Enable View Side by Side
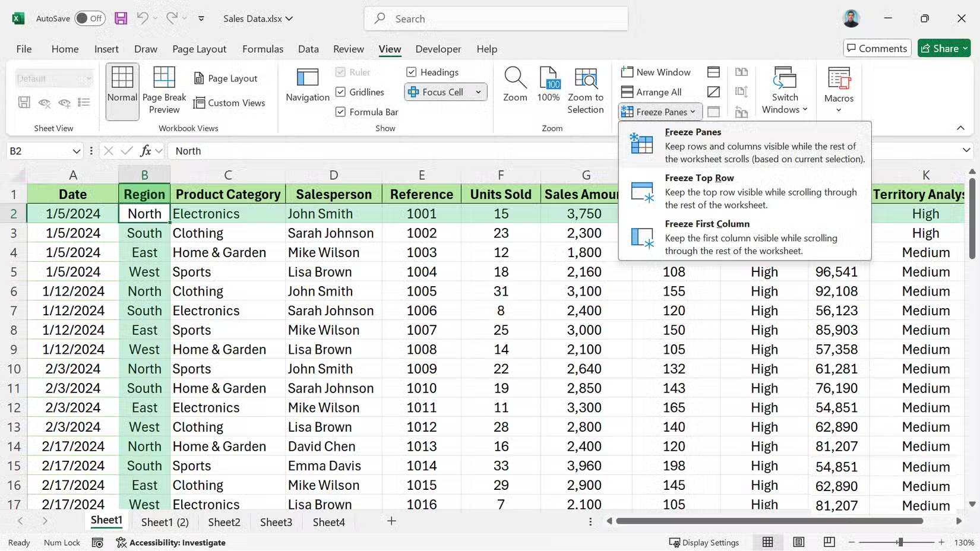Screen dimensions: 980x551 pyautogui.click(x=741, y=72)
